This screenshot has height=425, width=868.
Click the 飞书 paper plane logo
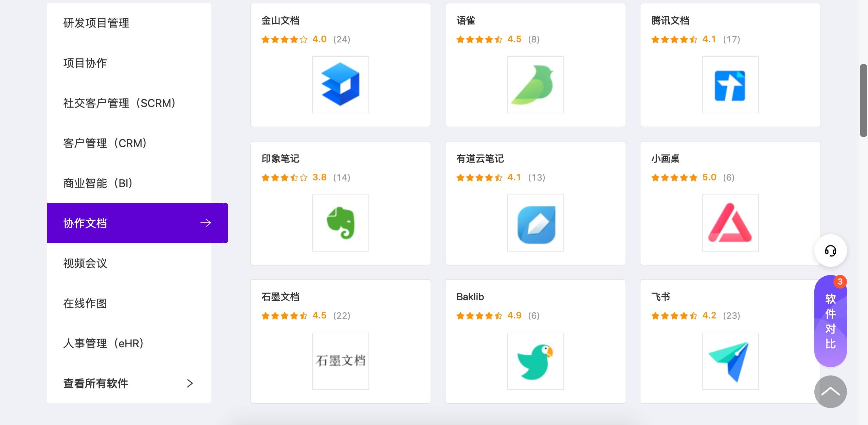pyautogui.click(x=729, y=361)
